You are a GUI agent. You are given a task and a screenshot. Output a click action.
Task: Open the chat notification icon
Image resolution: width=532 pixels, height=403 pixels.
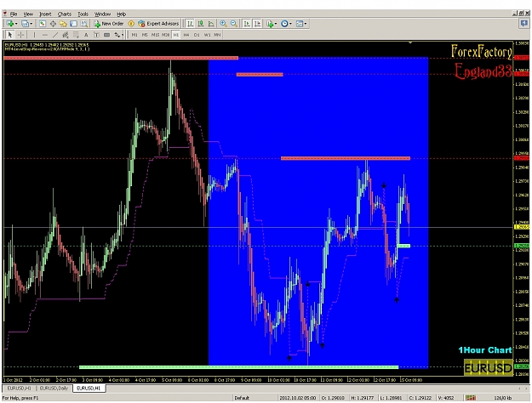click(x=523, y=24)
